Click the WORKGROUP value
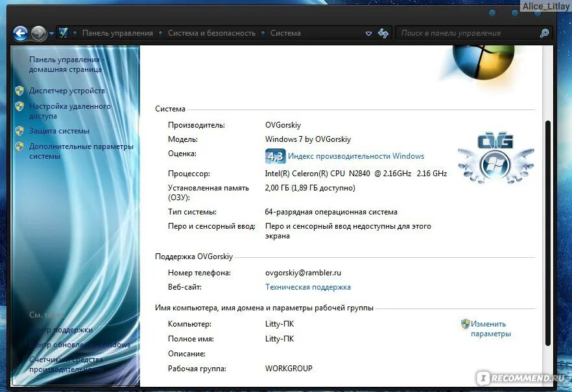This screenshot has height=392, width=572. coord(289,369)
